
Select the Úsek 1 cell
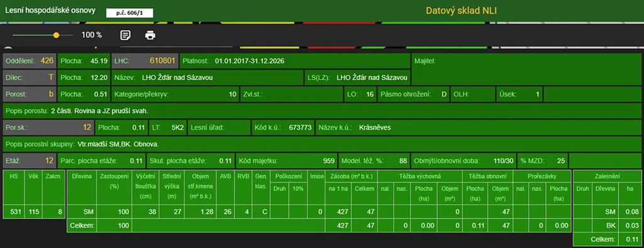(519, 94)
